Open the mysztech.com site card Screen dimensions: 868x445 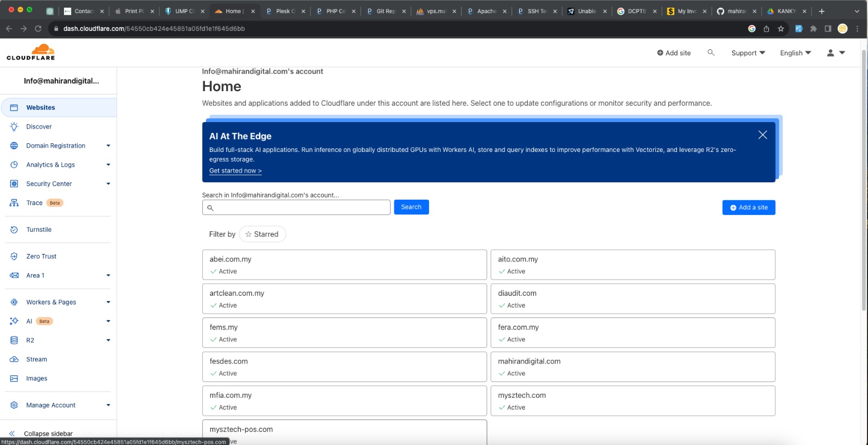point(633,400)
